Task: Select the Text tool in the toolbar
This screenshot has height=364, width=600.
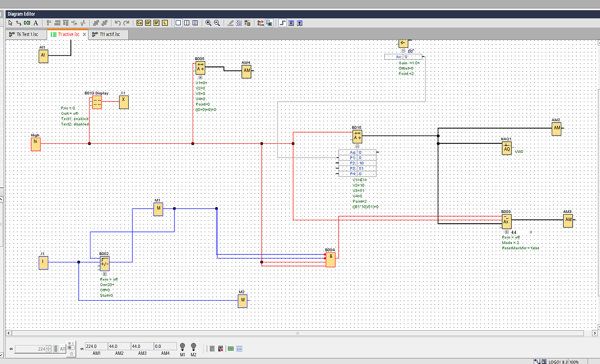Action: point(35,23)
